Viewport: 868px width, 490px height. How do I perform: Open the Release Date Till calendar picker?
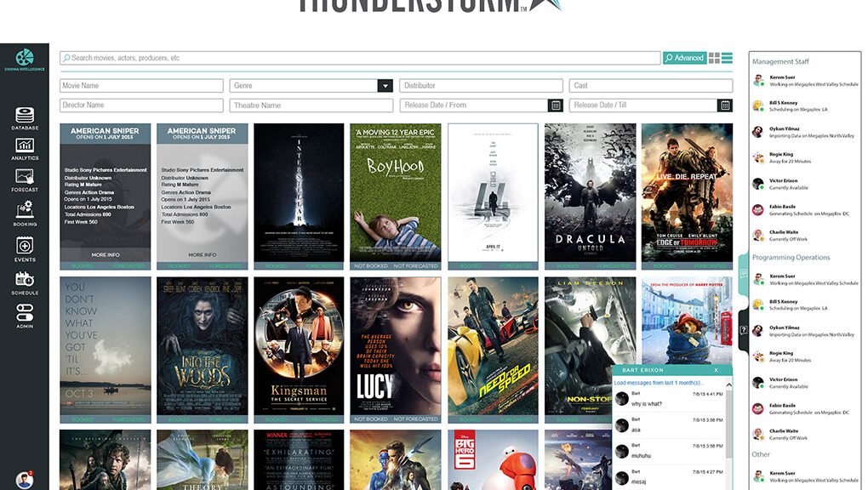coord(725,105)
